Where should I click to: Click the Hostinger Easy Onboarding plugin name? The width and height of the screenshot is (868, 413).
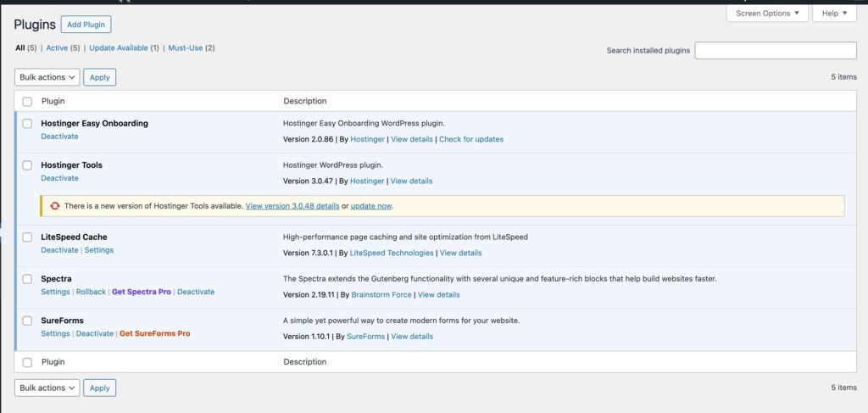pos(95,124)
